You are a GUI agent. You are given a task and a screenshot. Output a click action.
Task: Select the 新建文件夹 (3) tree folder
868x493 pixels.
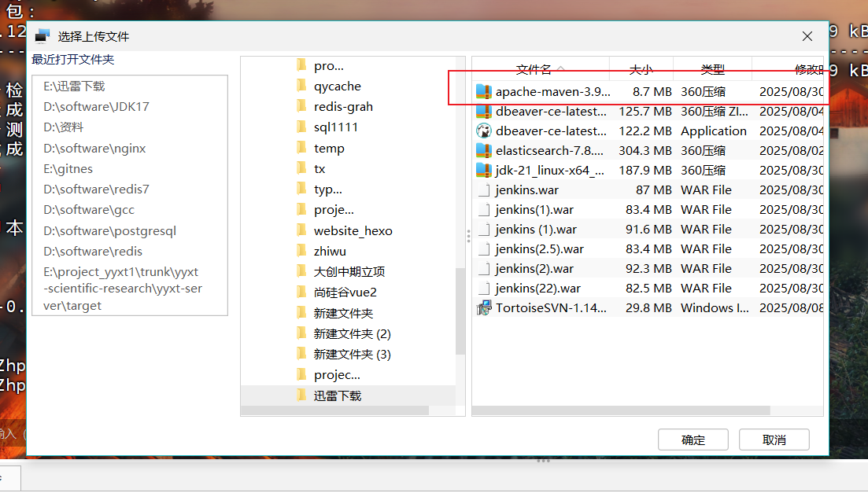352,354
